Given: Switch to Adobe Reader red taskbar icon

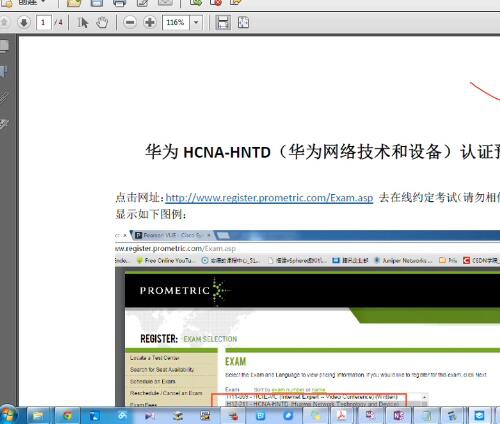Looking at the screenshot, I should (342, 416).
